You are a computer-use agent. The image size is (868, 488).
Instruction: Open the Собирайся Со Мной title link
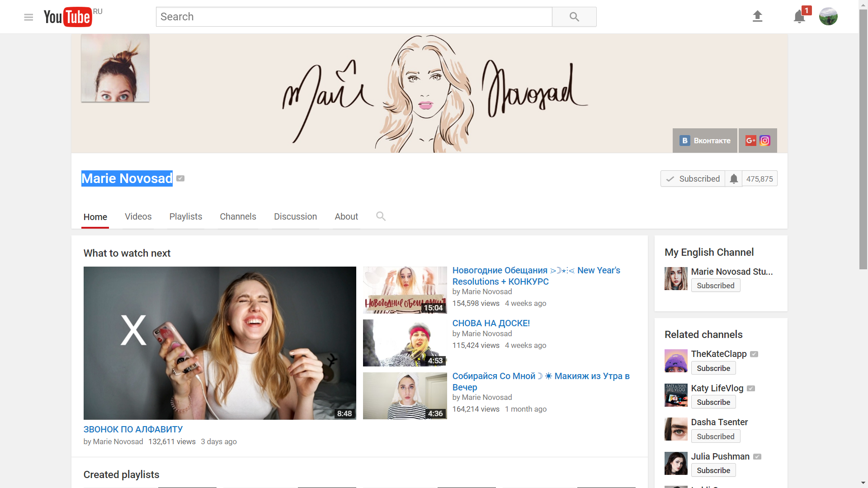541,381
